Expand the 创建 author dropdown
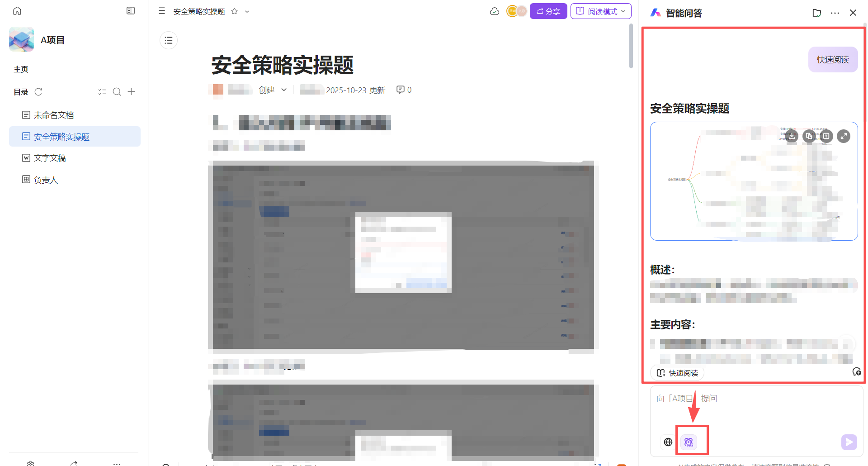868x466 pixels. coord(272,90)
